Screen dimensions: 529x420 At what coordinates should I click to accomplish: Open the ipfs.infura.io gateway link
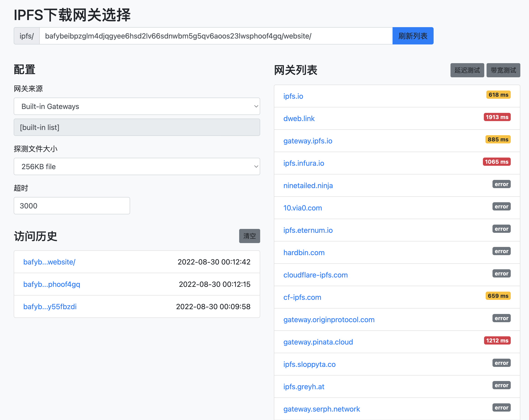point(304,163)
